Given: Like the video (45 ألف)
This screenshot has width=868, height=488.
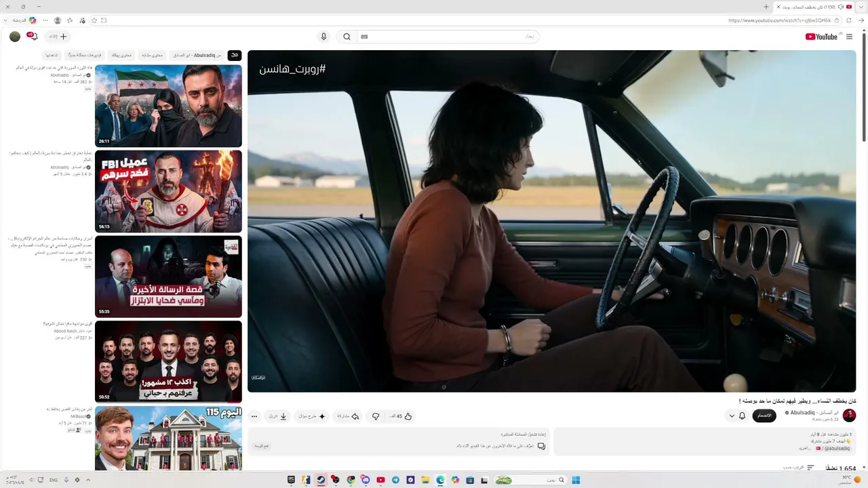Looking at the screenshot, I should [x=399, y=416].
